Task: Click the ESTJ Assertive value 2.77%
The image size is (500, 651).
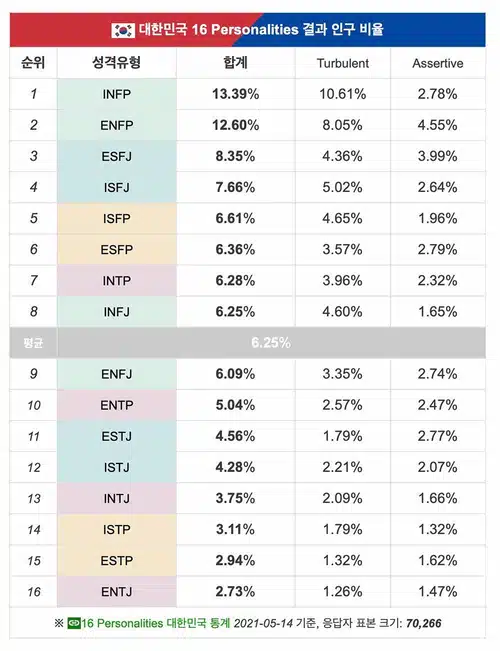Action: [438, 436]
